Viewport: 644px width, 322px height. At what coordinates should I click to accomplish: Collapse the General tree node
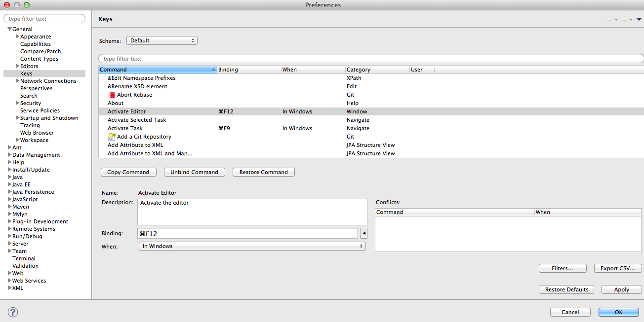[x=9, y=29]
